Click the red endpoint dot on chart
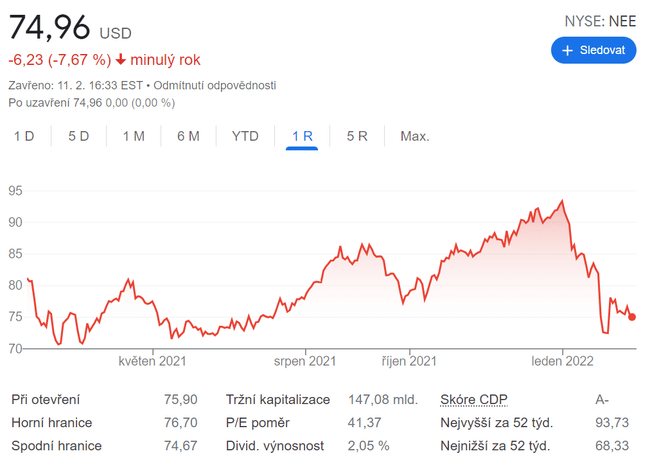 pyautogui.click(x=632, y=317)
